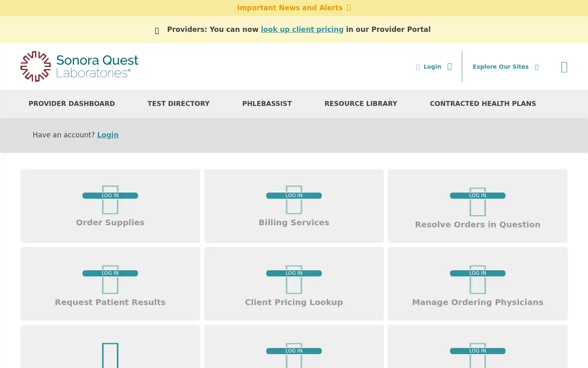
Task: Open the Client Pricing Lookup label
Action: [294, 302]
